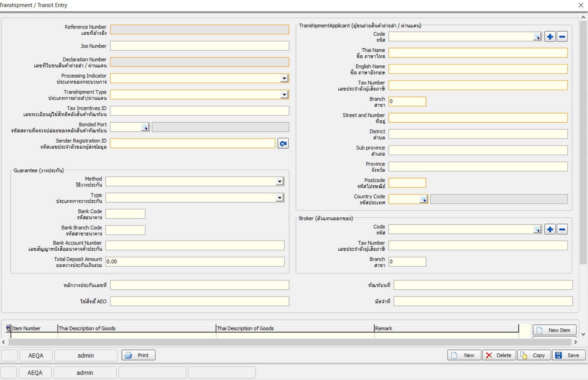This screenshot has height=380, width=588.
Task: Open lookup search for Transhipment Applicant Code
Action: 537,36
